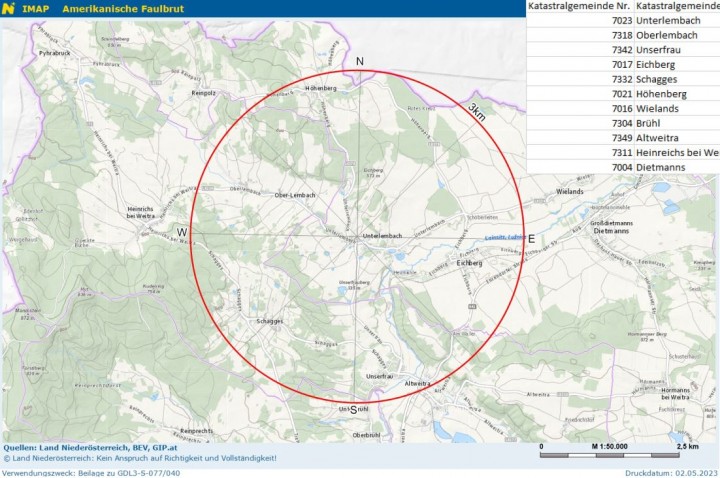
Task: Select 'Unserfrau' table row name
Action: coord(658,50)
